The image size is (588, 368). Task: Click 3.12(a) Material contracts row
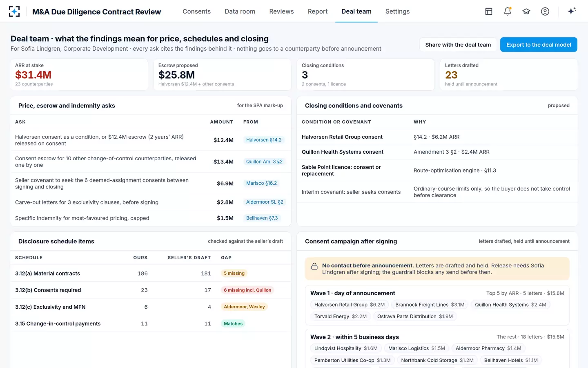[x=151, y=273]
